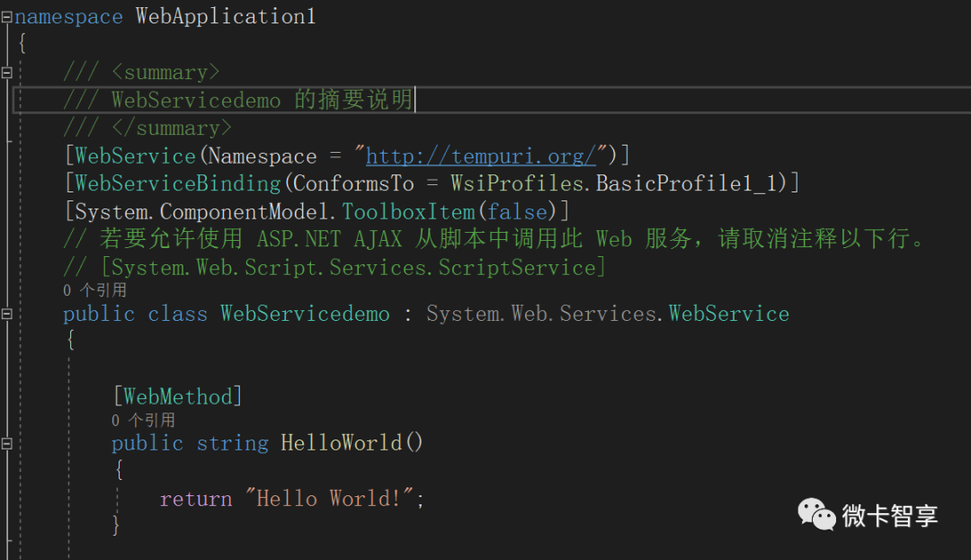Show references above the HelloWorld method

click(x=143, y=420)
